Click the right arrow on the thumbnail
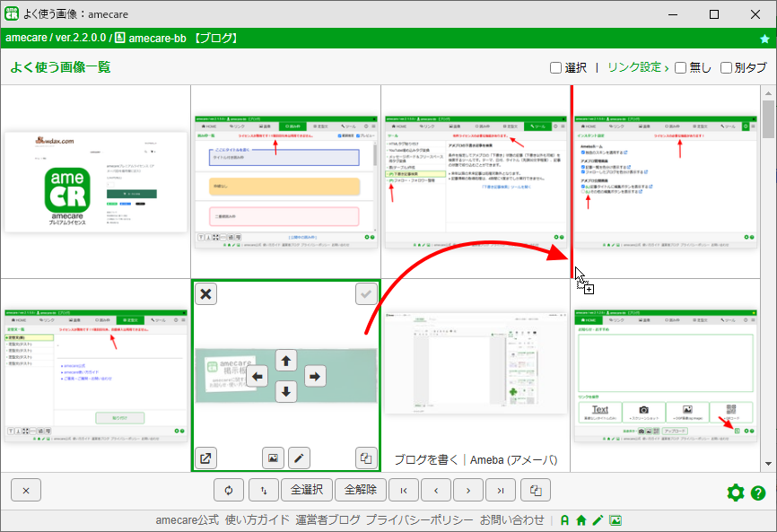The height and width of the screenshot is (532, 777). tap(315, 377)
